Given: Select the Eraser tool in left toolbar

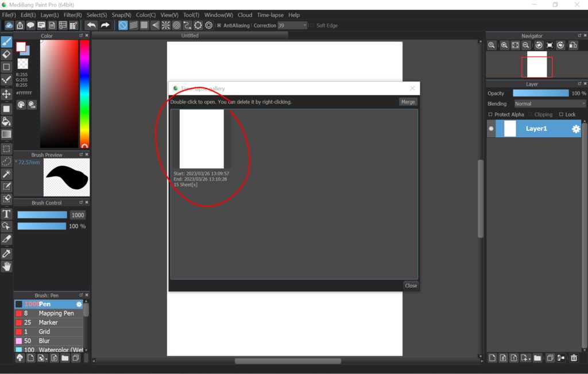Looking at the screenshot, I should (x=6, y=55).
